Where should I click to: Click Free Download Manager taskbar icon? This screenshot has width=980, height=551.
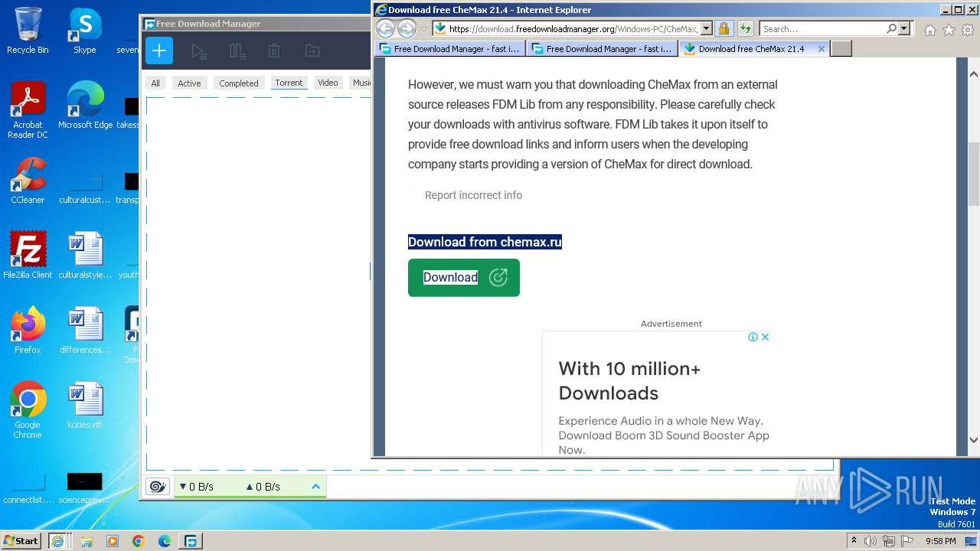click(191, 541)
